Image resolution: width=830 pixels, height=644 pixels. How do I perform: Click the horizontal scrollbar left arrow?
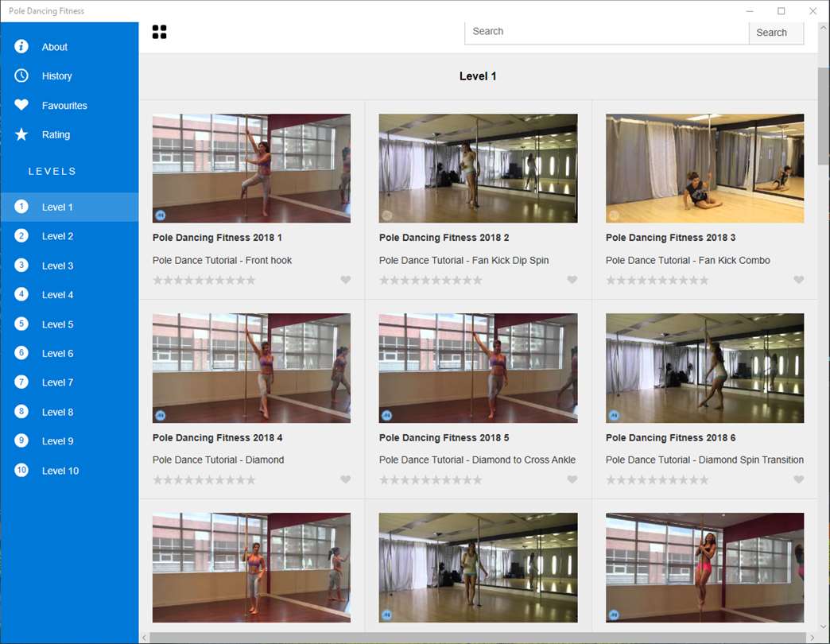[x=144, y=638]
